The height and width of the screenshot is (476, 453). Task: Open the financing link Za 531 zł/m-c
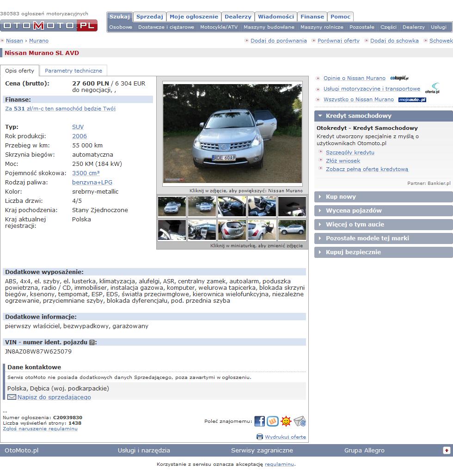[x=60, y=109]
